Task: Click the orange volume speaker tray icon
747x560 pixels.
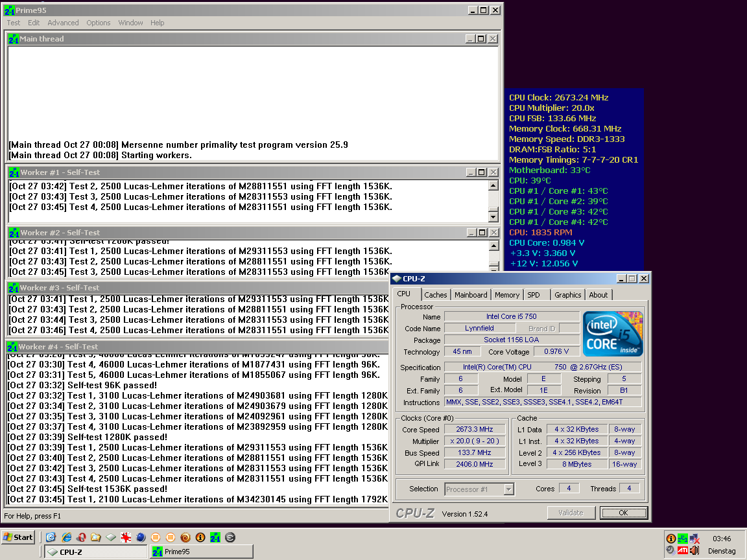Action: click(694, 550)
